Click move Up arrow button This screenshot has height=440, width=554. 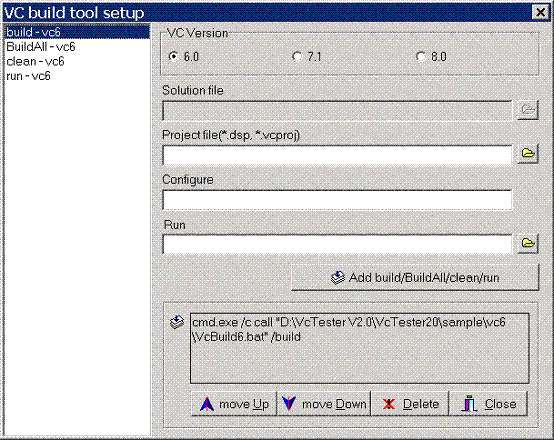pyautogui.click(x=234, y=404)
